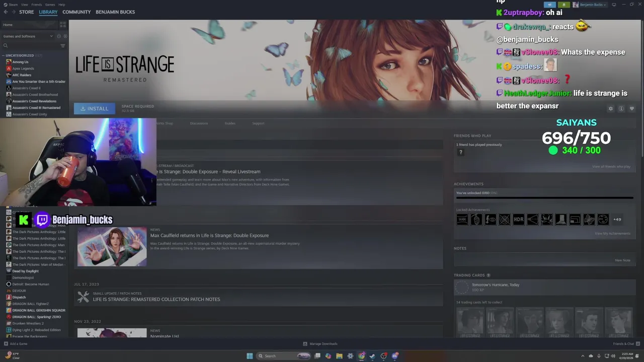Select Assassin's Creed III Remastered

tap(36, 108)
